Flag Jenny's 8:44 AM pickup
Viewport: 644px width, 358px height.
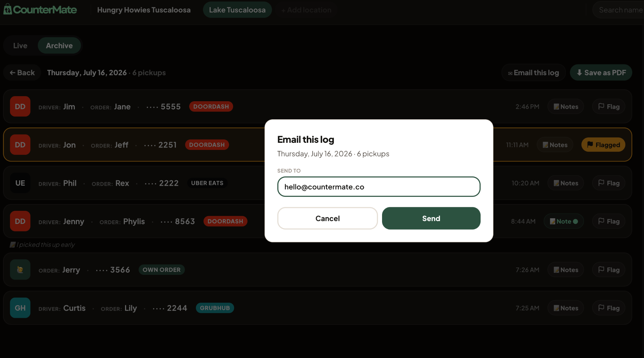(x=609, y=221)
